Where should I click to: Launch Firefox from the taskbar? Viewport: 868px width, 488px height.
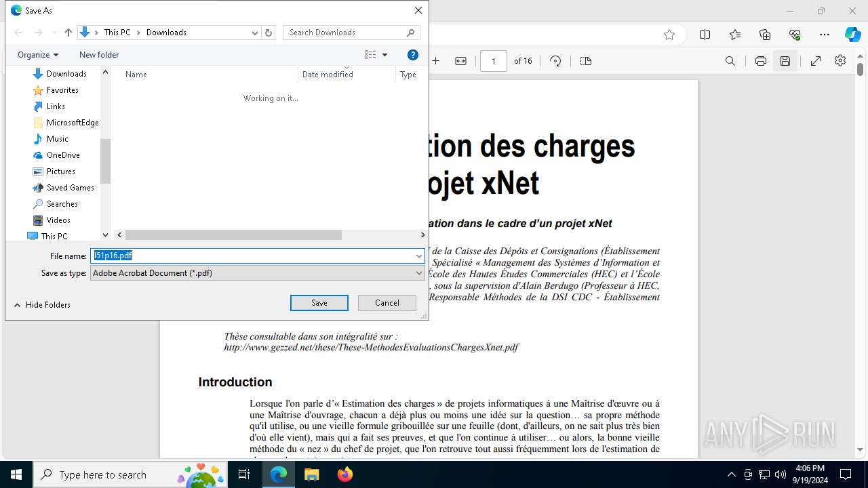(x=344, y=474)
